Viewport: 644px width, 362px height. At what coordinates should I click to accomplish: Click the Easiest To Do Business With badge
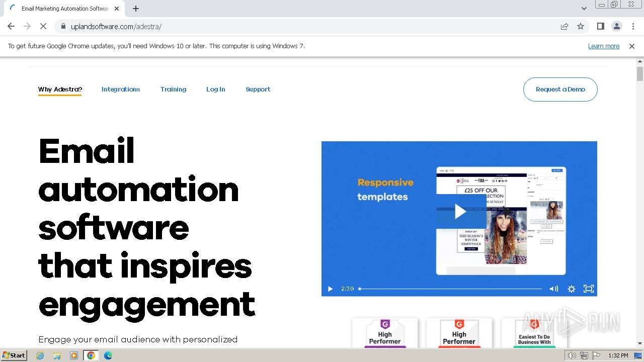point(534,332)
